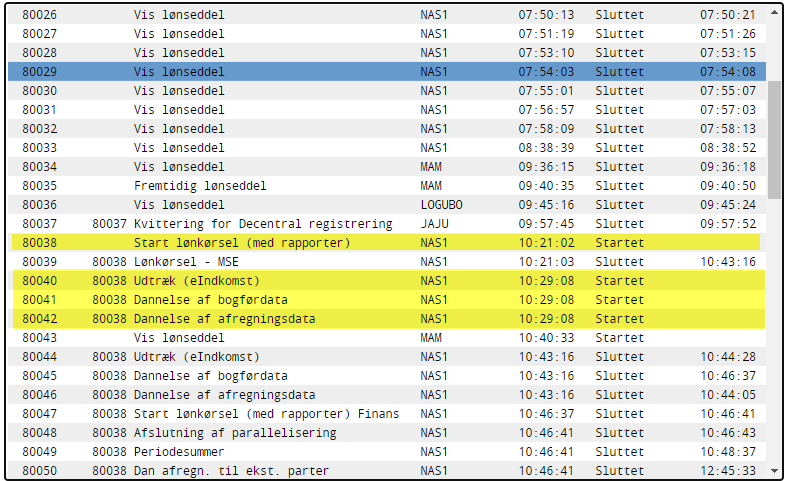This screenshot has width=785, height=481.
Task: Click Sluttet status in row 80036
Action: click(x=619, y=205)
